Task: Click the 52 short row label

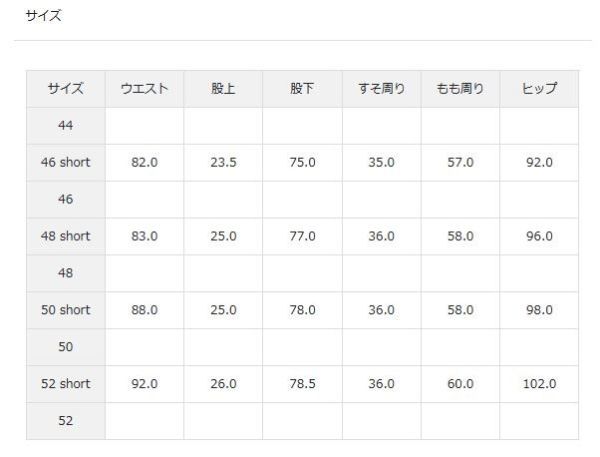Action: point(65,384)
